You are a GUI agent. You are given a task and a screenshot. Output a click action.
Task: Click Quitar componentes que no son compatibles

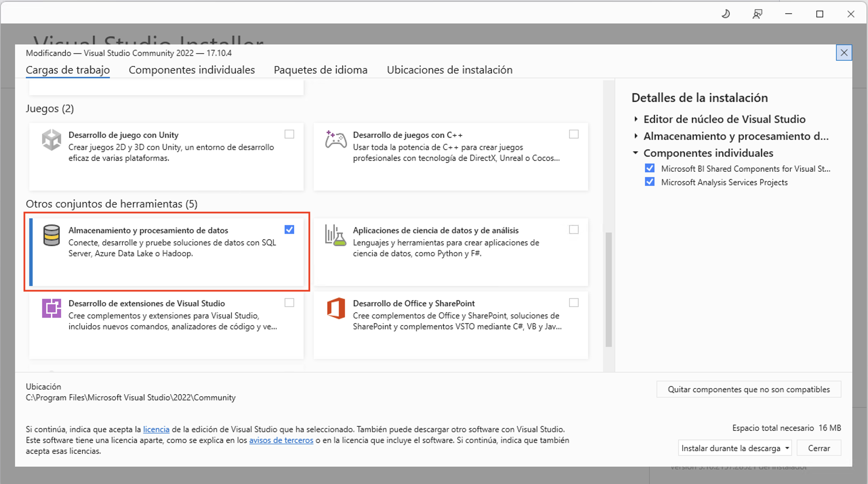point(749,389)
